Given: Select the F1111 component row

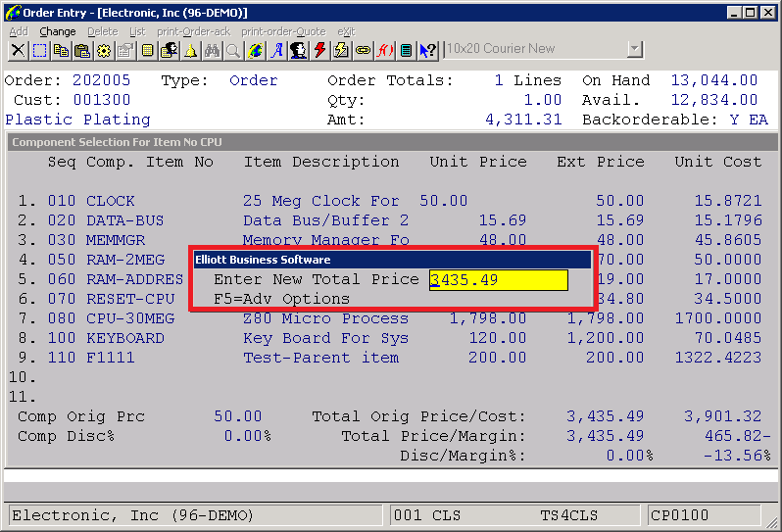Looking at the screenshot, I should pyautogui.click(x=390, y=358).
